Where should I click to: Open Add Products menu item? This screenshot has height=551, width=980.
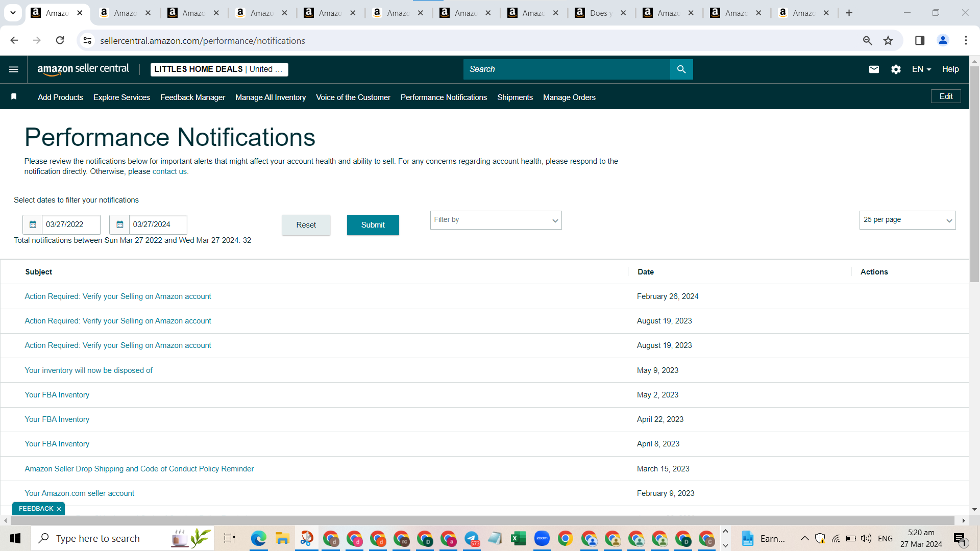(x=60, y=97)
